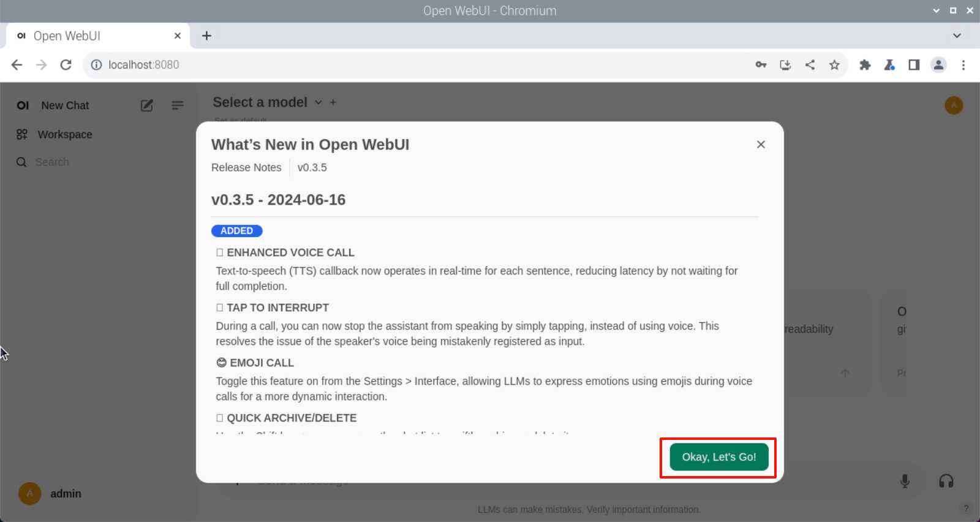Click the EMOJI CALL heading
This screenshot has width=980, height=522.
255,363
